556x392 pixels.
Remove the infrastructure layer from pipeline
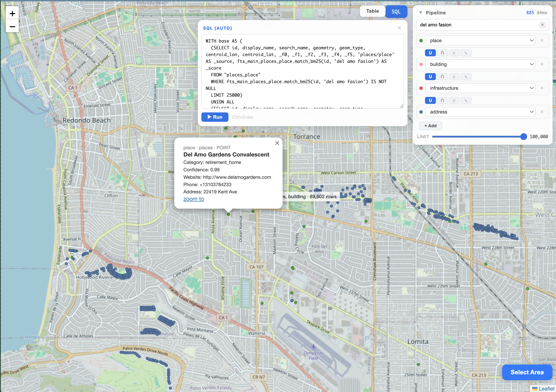542,88
